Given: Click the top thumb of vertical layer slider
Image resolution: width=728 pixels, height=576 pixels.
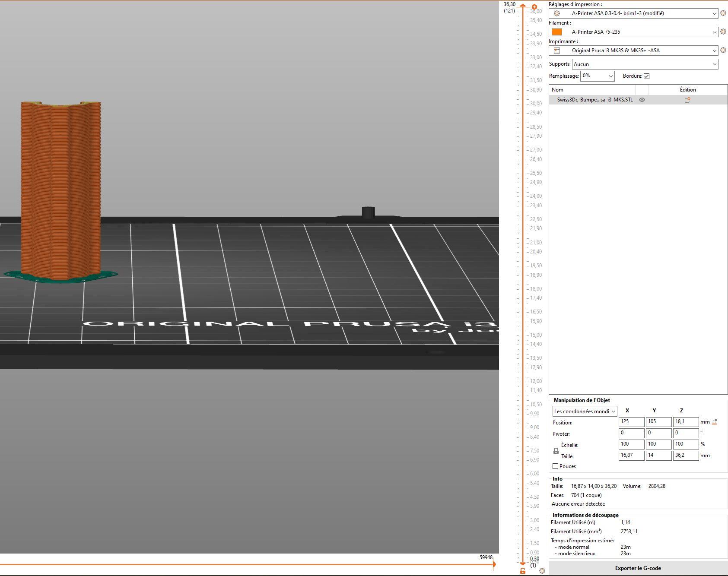Looking at the screenshot, I should [523, 5].
